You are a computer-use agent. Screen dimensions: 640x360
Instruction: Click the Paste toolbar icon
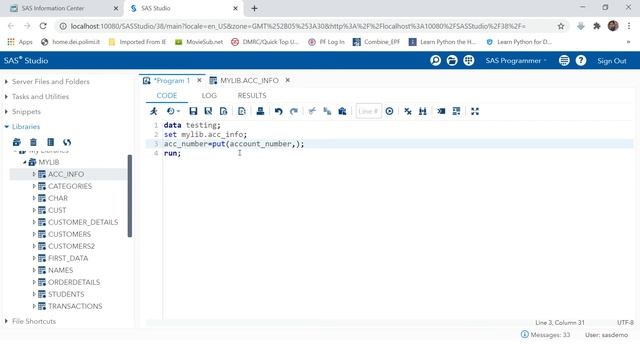[342, 111]
